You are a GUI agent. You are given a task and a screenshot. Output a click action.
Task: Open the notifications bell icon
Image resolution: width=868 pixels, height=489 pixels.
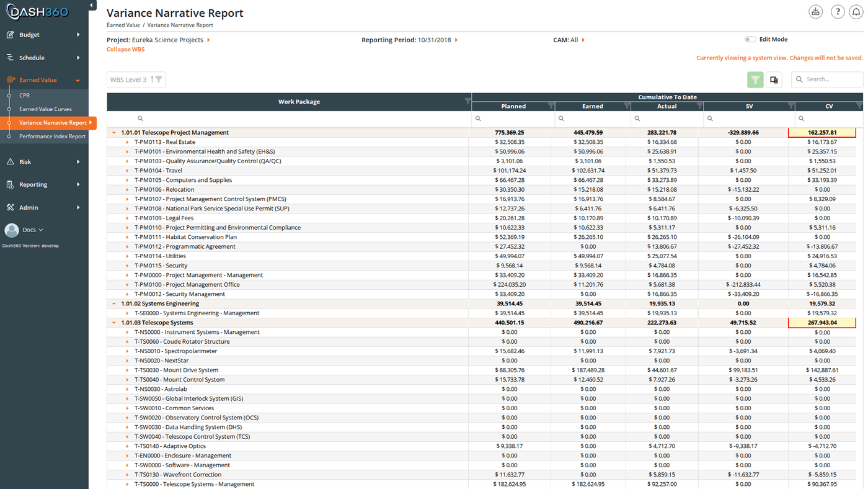coord(856,12)
